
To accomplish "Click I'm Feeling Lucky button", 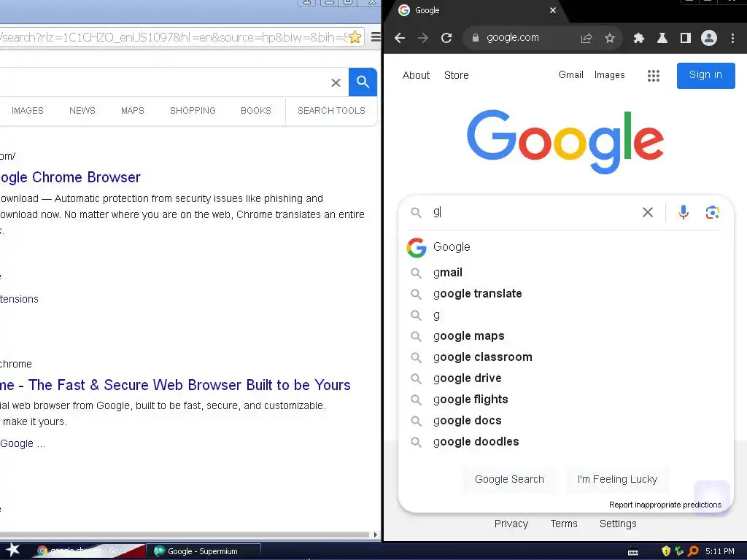I will [x=617, y=480].
